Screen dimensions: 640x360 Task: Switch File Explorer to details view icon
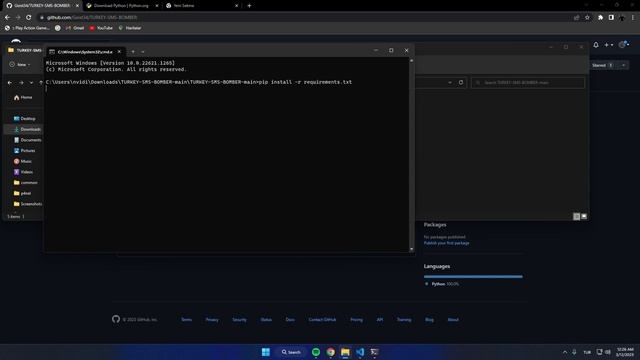(576, 216)
